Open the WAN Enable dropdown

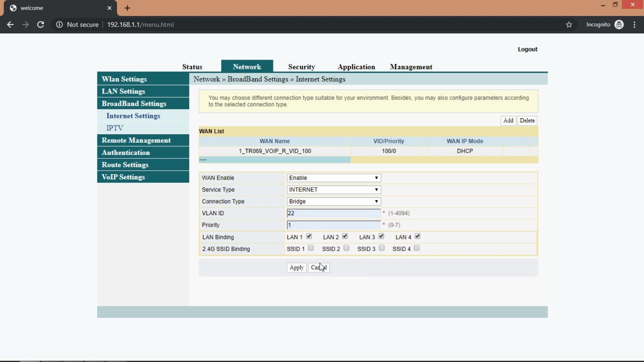point(334,178)
